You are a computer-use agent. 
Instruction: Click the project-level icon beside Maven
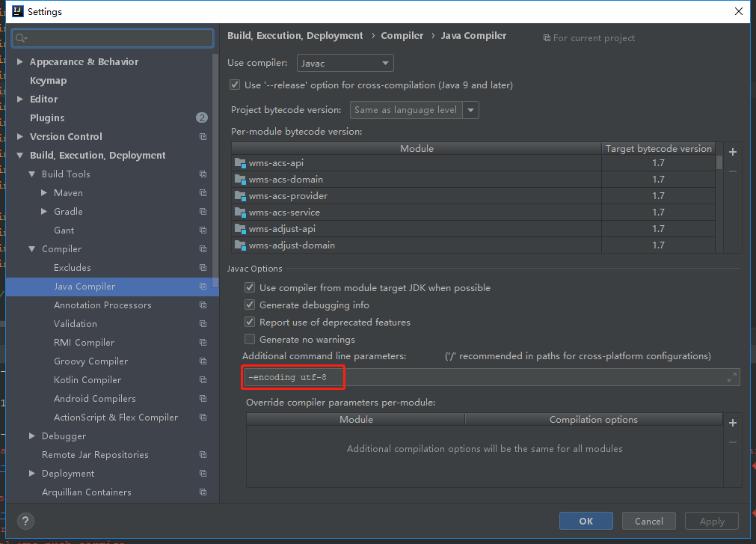click(x=203, y=193)
